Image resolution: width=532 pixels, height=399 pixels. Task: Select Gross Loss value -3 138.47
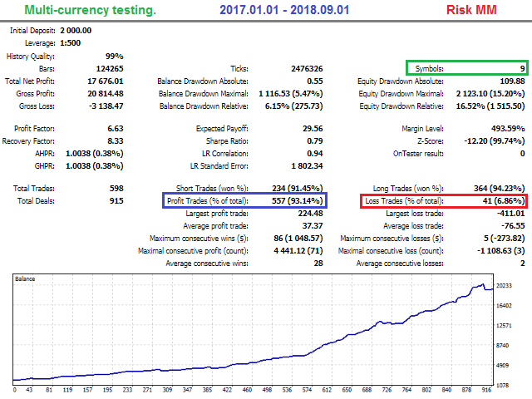pos(106,106)
